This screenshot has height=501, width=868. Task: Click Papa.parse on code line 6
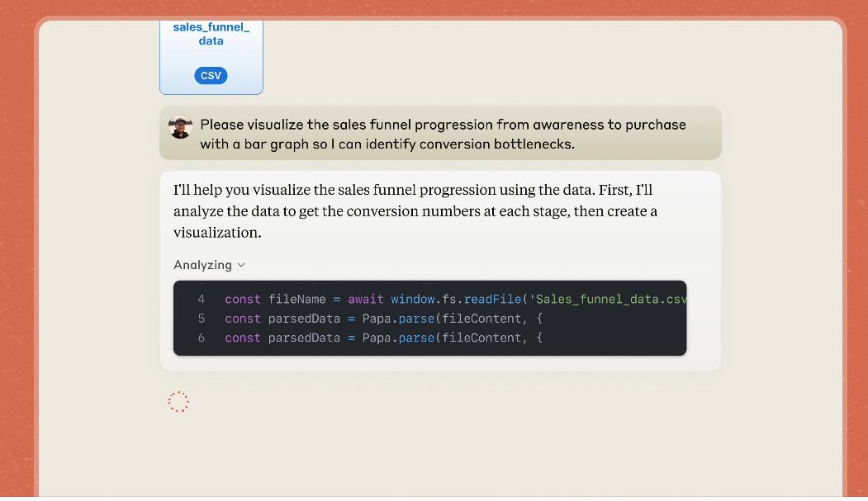(398, 338)
